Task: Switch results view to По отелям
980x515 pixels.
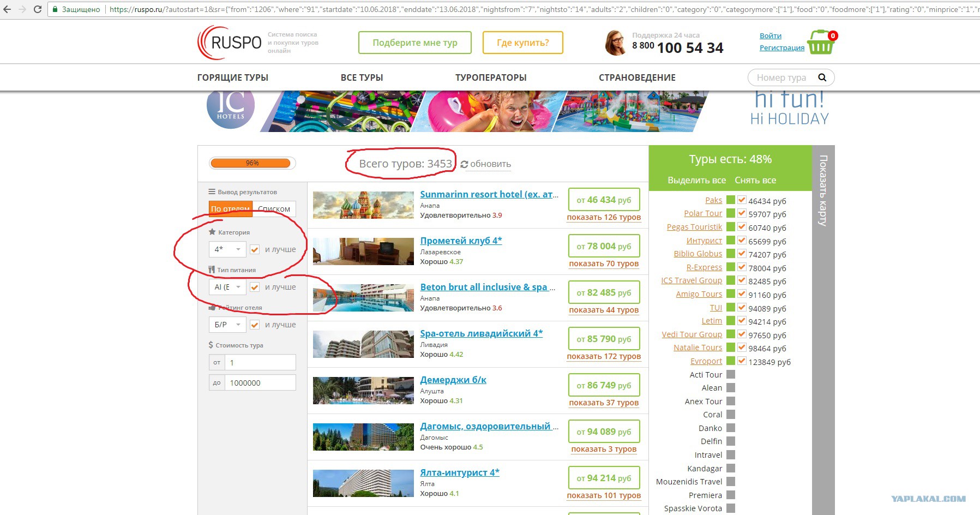Action: point(231,209)
